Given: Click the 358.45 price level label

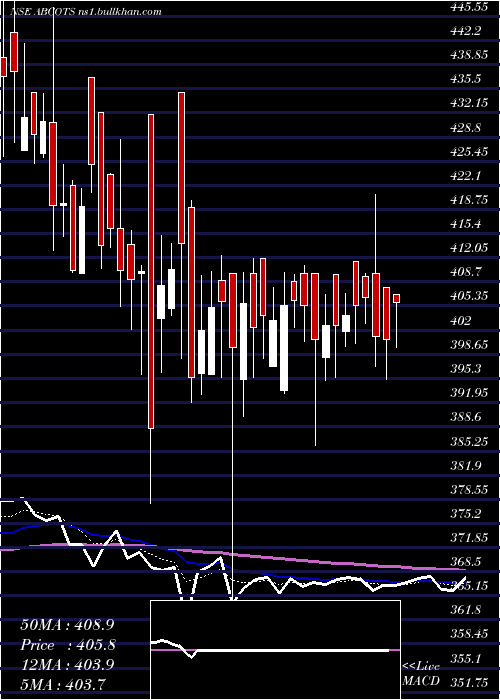Looking at the screenshot, I should pos(467,635).
